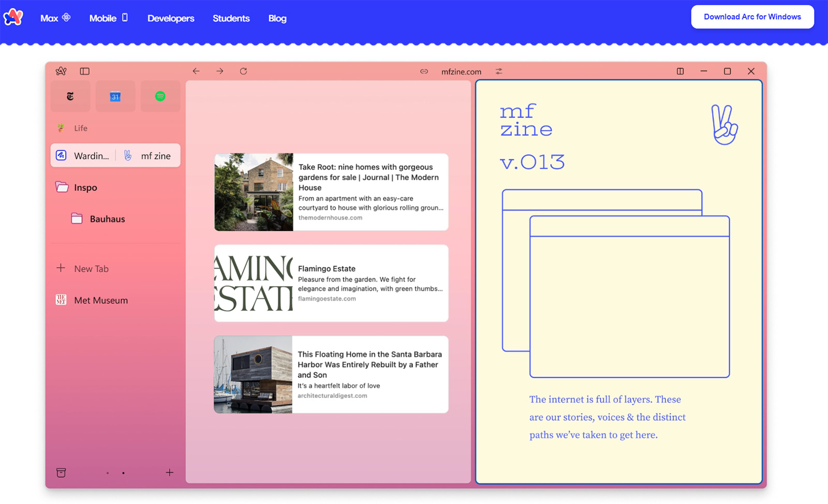Open site controls icon next to URL
The width and height of the screenshot is (828, 504).
499,71
